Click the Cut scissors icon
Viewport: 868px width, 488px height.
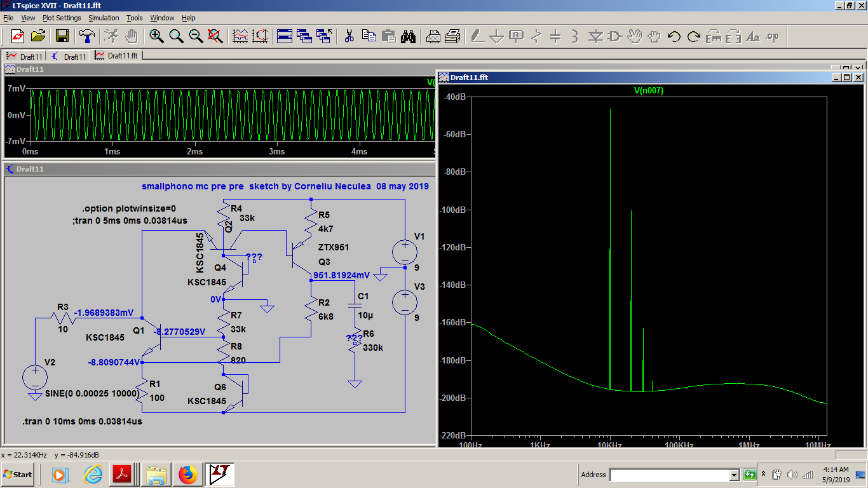click(349, 36)
